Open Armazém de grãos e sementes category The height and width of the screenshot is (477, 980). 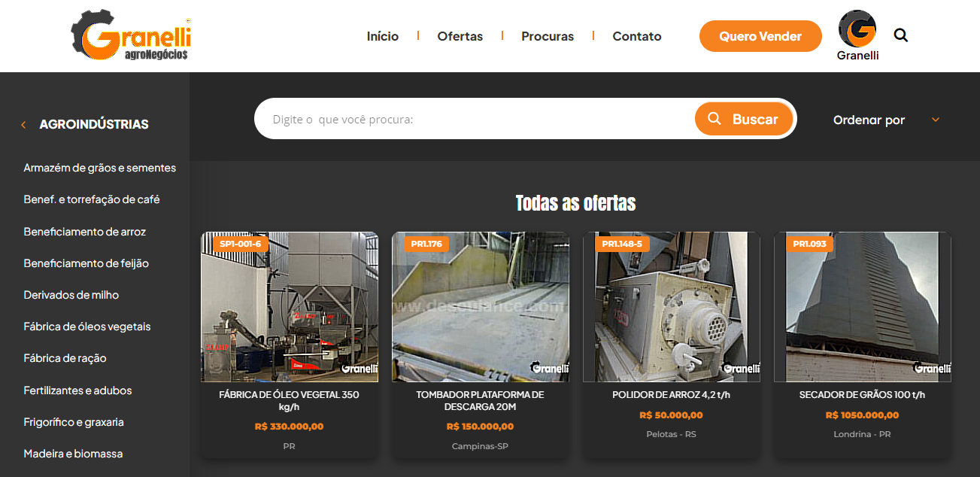click(x=100, y=168)
